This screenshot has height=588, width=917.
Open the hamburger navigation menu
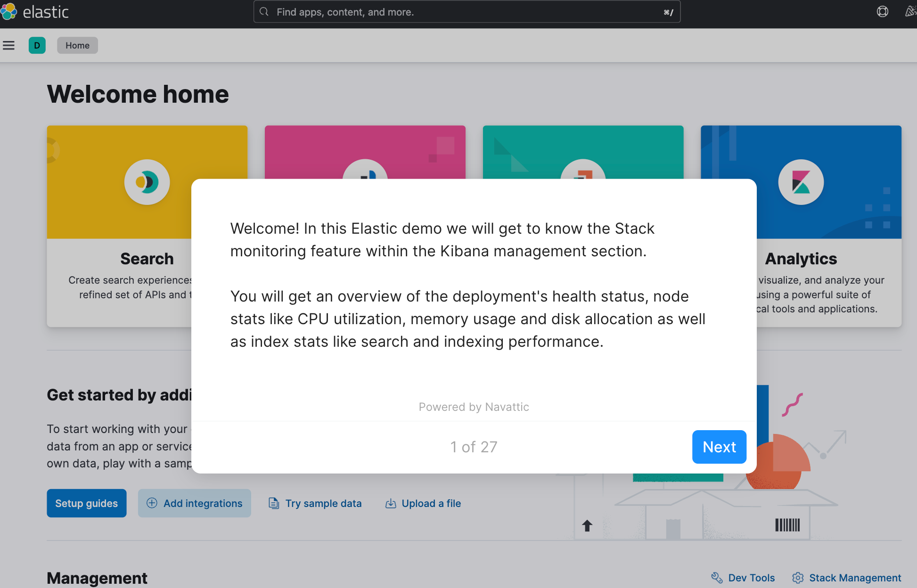point(8,45)
